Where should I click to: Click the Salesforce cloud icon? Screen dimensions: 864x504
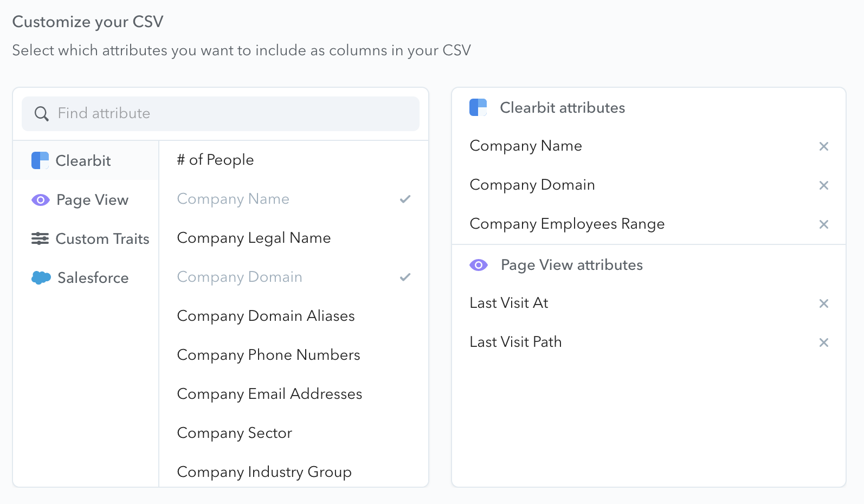tap(41, 277)
